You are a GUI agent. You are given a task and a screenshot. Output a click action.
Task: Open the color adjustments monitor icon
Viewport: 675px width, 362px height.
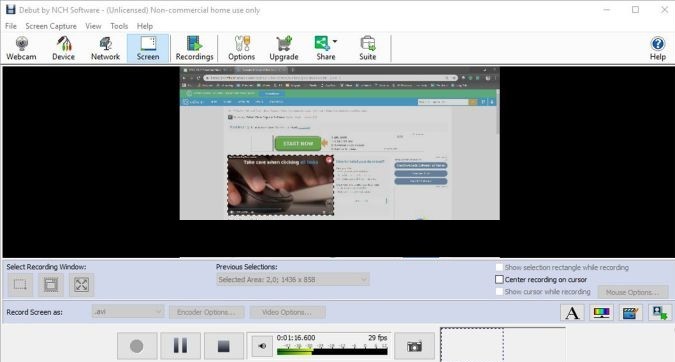pos(601,312)
